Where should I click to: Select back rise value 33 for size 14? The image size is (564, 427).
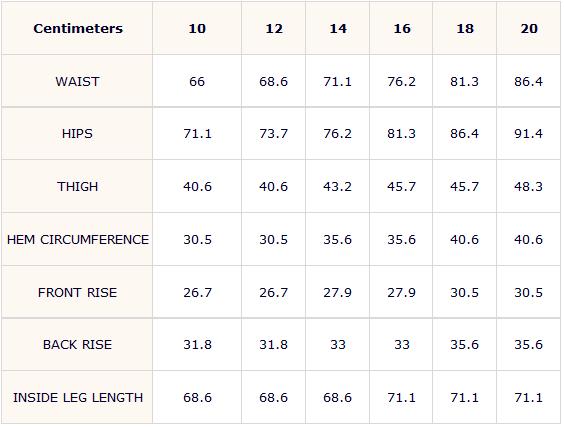tap(338, 345)
